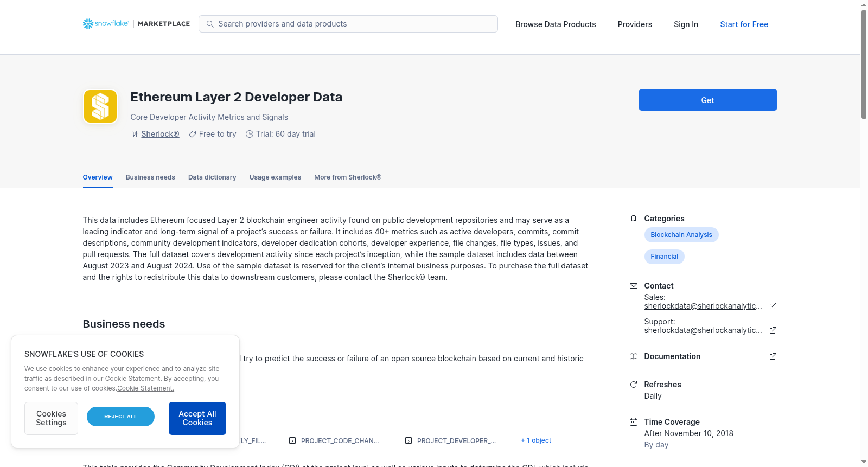Click the Business needs section heading

click(x=124, y=324)
